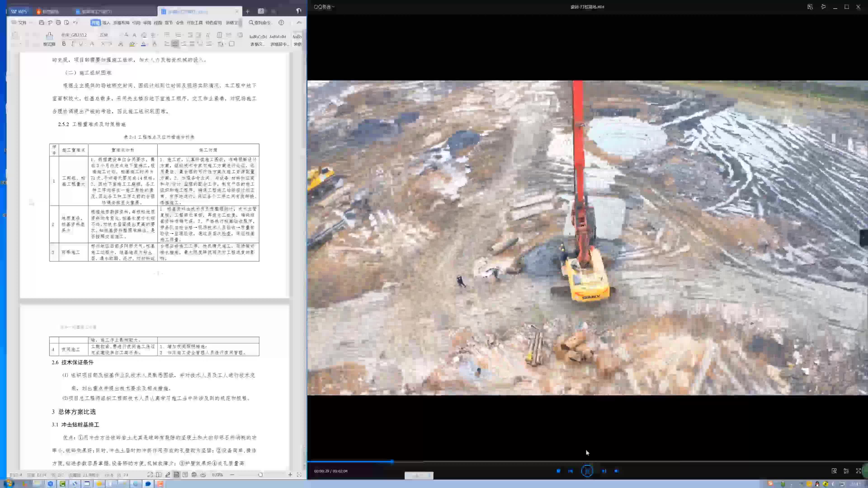Click the WPS home tab button

19,12
